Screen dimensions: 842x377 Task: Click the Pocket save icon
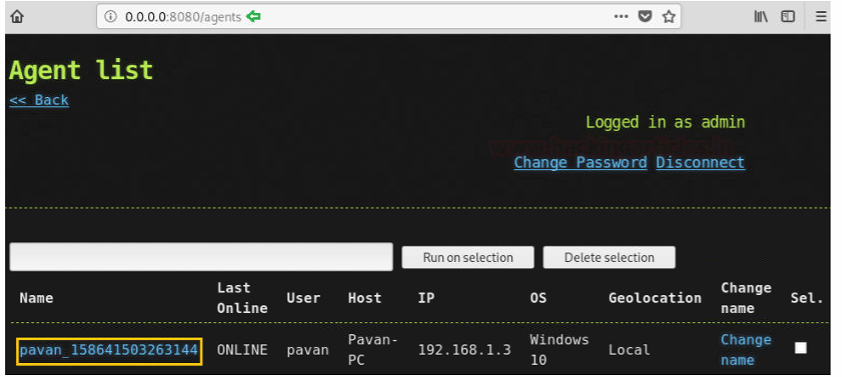coord(645,17)
